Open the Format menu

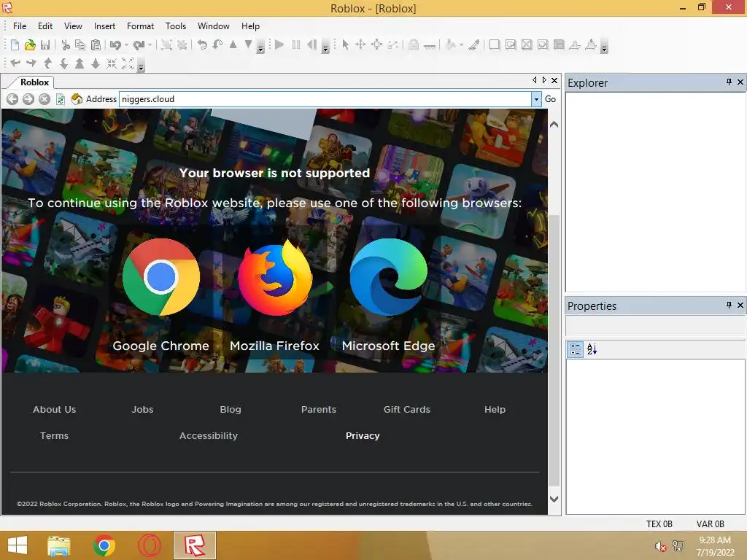coord(140,26)
